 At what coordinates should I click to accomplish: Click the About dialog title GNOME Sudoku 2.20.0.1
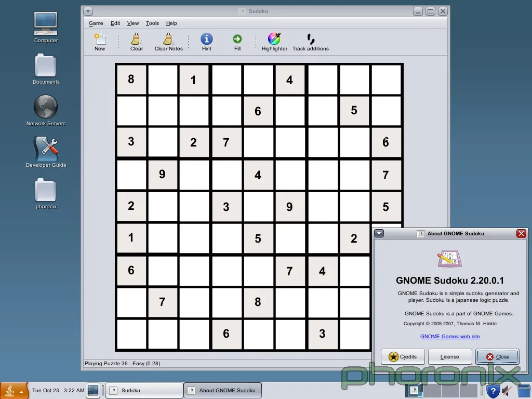click(450, 280)
